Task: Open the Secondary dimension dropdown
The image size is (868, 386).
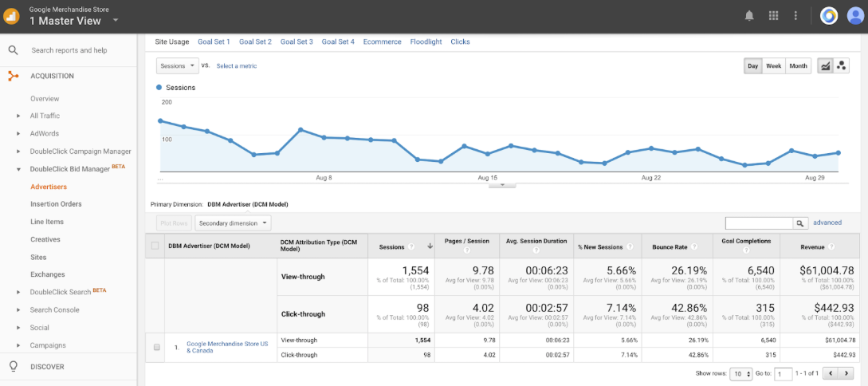Action: pyautogui.click(x=233, y=223)
